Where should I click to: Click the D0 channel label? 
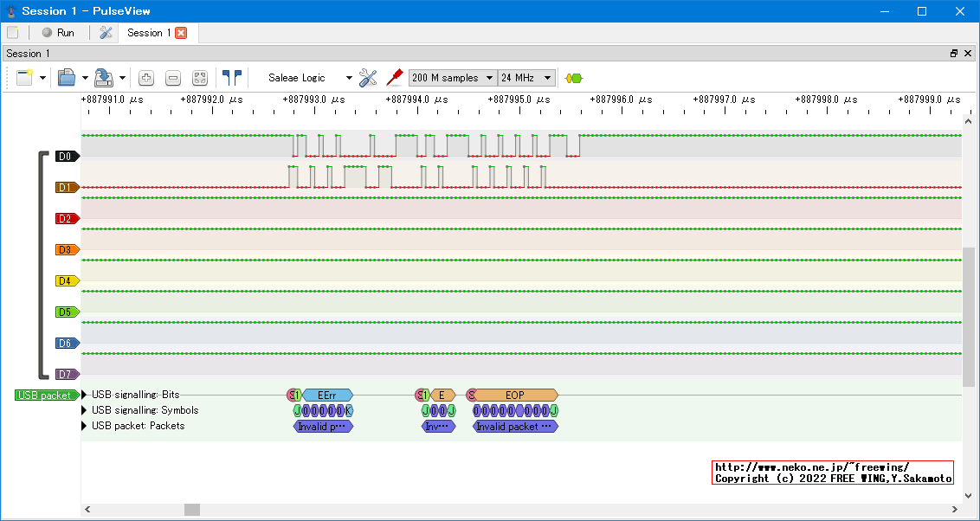pyautogui.click(x=66, y=157)
